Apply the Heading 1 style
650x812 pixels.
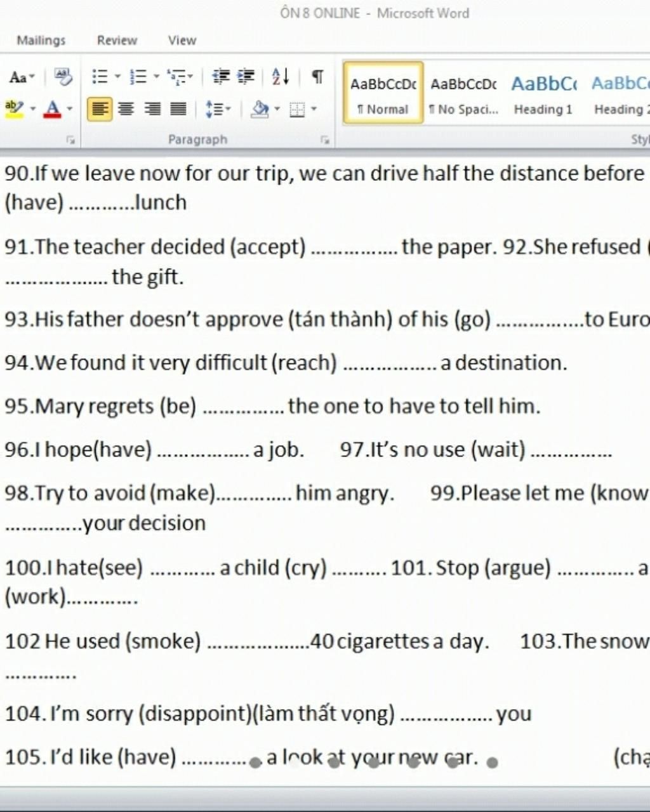pos(543,93)
